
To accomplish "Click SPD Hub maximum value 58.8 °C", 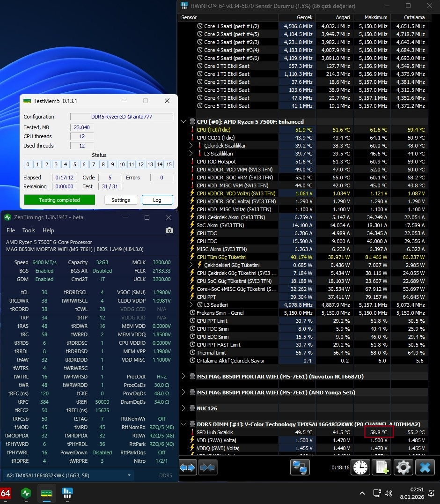I will (379, 432).
